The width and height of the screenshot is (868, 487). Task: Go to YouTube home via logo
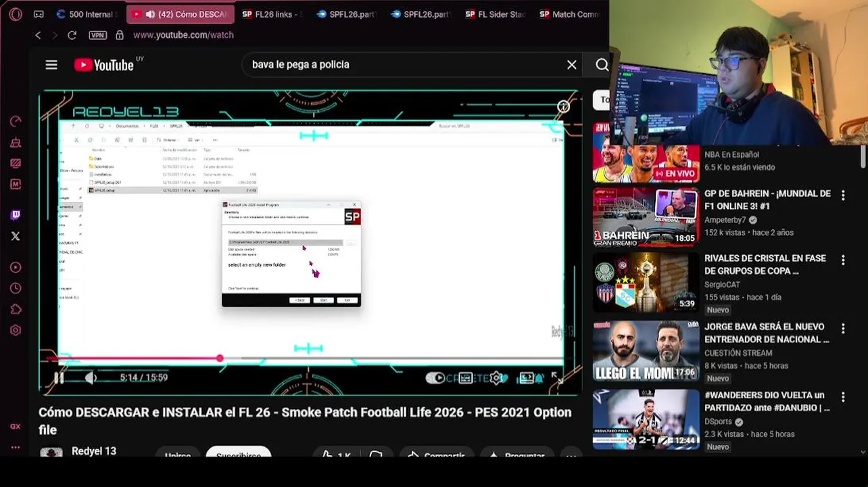click(103, 65)
